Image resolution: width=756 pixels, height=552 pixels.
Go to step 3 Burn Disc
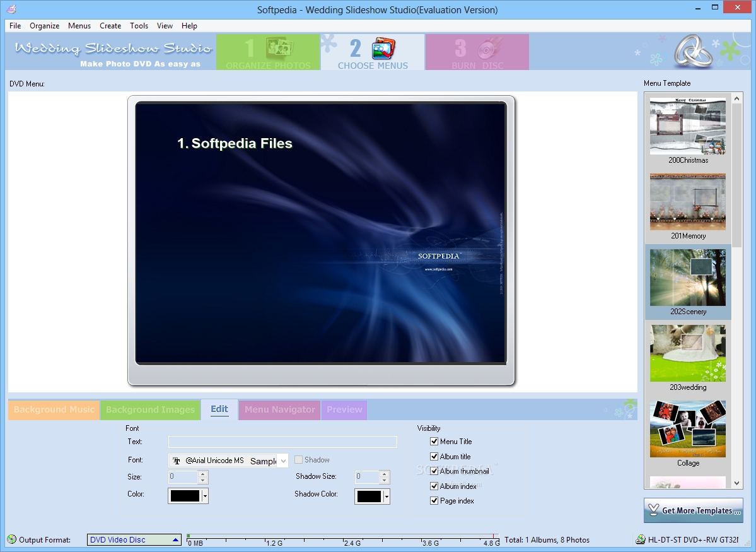click(x=477, y=52)
